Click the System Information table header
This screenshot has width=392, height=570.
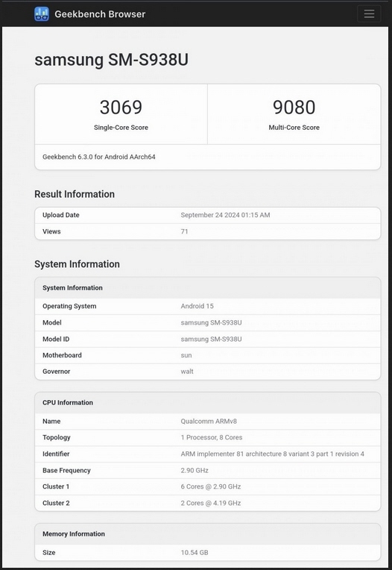[x=208, y=288]
